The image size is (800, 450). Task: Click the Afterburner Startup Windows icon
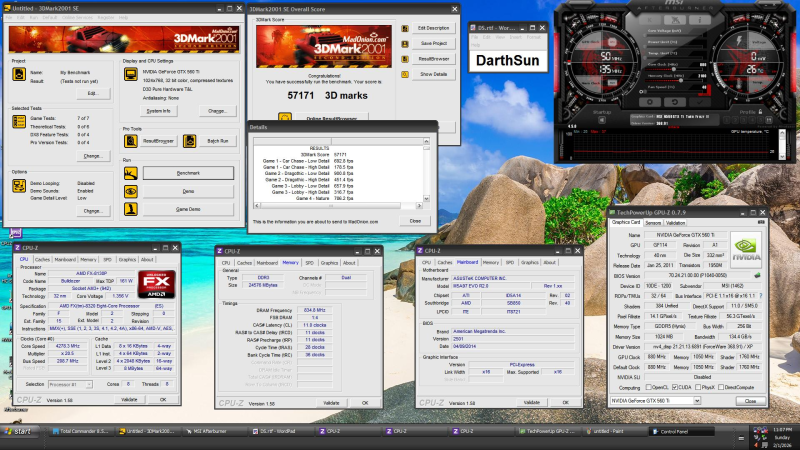[602, 120]
